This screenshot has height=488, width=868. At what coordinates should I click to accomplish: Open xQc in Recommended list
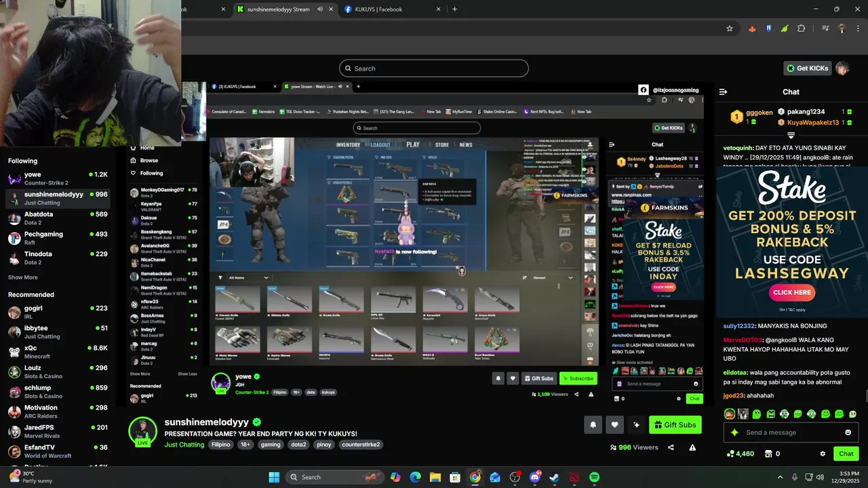58,352
